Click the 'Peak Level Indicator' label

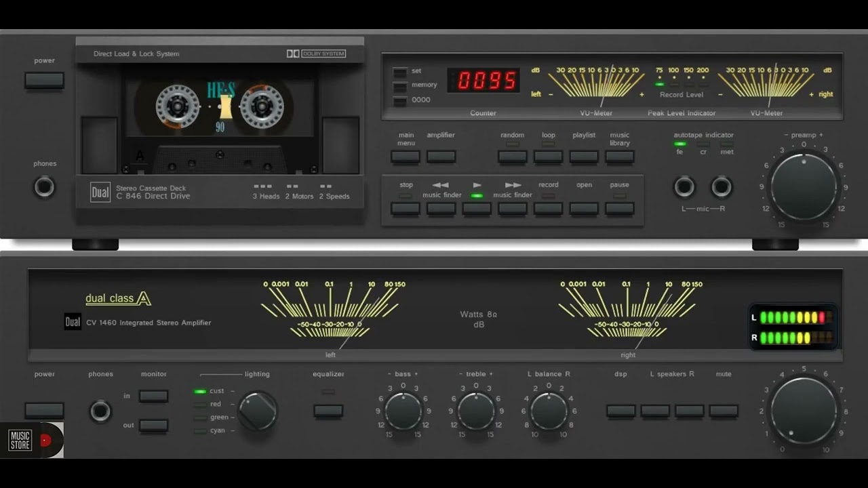pyautogui.click(x=682, y=113)
